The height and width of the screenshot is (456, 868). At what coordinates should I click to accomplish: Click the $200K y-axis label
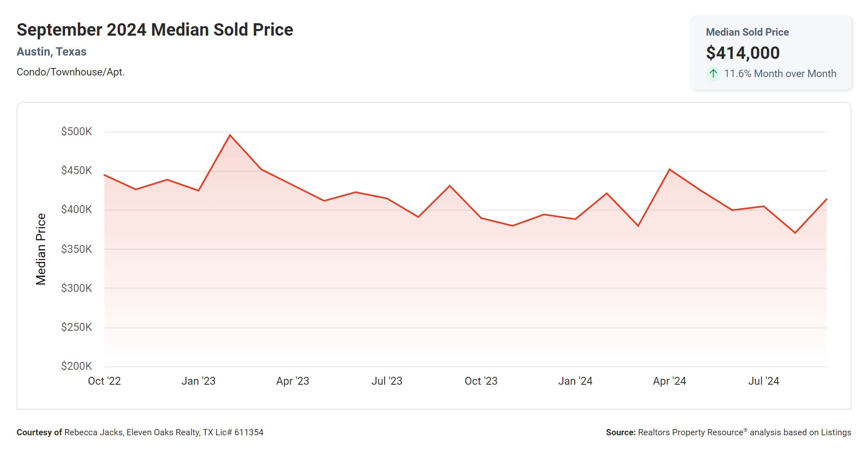77,366
